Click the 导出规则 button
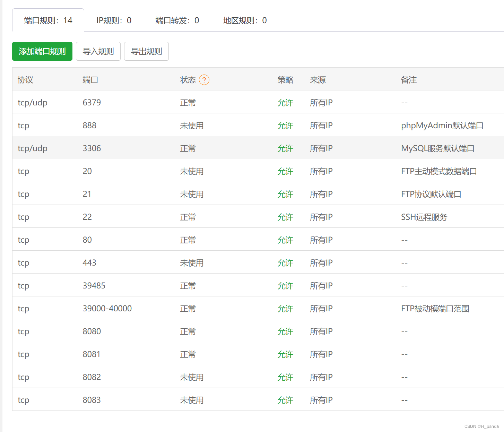 [x=146, y=51]
